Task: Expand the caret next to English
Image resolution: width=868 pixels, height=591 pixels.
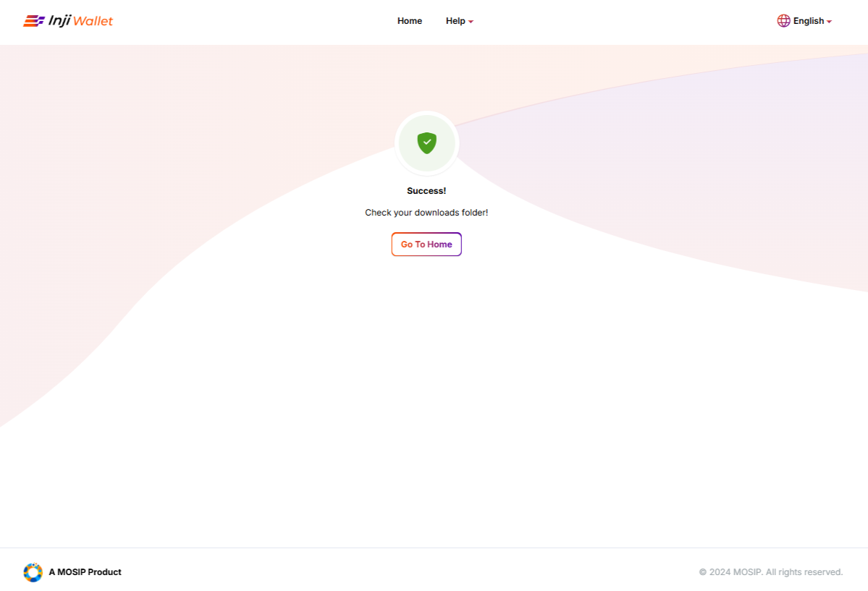Action: click(x=829, y=22)
